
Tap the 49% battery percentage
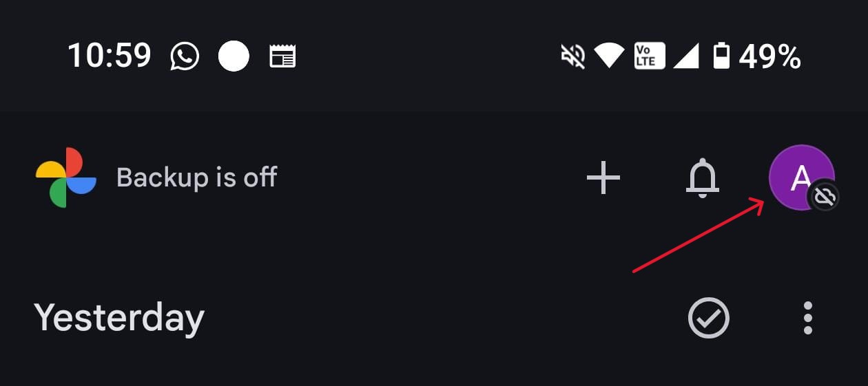tap(769, 56)
